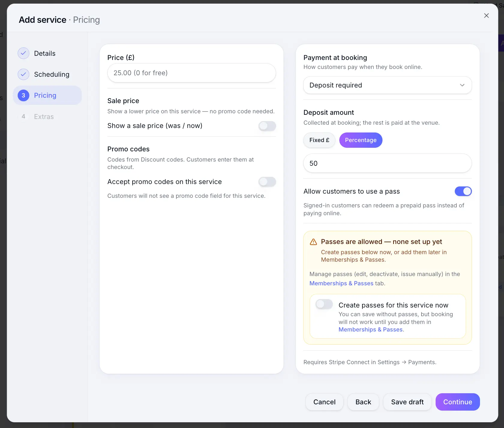504x428 pixels.
Task: Continue to the next step
Action: [457, 402]
